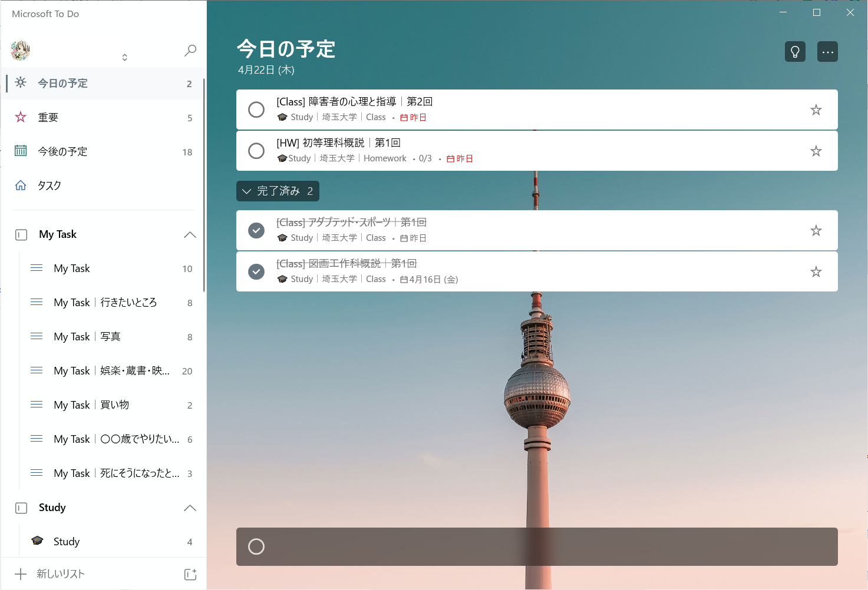This screenshot has width=868, height=590.
Task: Click the lightbulb suggestions icon
Action: [795, 52]
